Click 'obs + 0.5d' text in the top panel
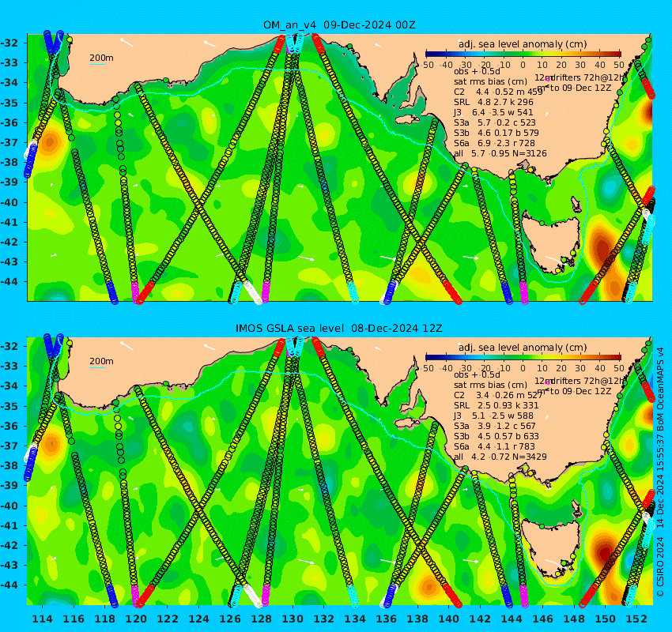Viewport: 672px width, 632px height. [477, 71]
